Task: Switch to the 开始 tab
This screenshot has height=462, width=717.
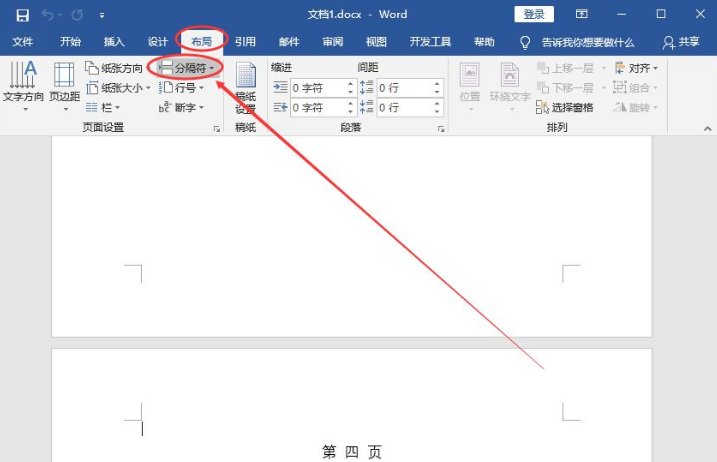Action: pyautogui.click(x=70, y=42)
